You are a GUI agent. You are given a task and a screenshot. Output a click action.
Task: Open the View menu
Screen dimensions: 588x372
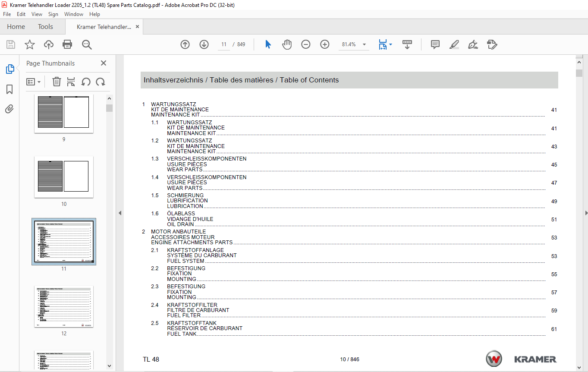[37, 14]
